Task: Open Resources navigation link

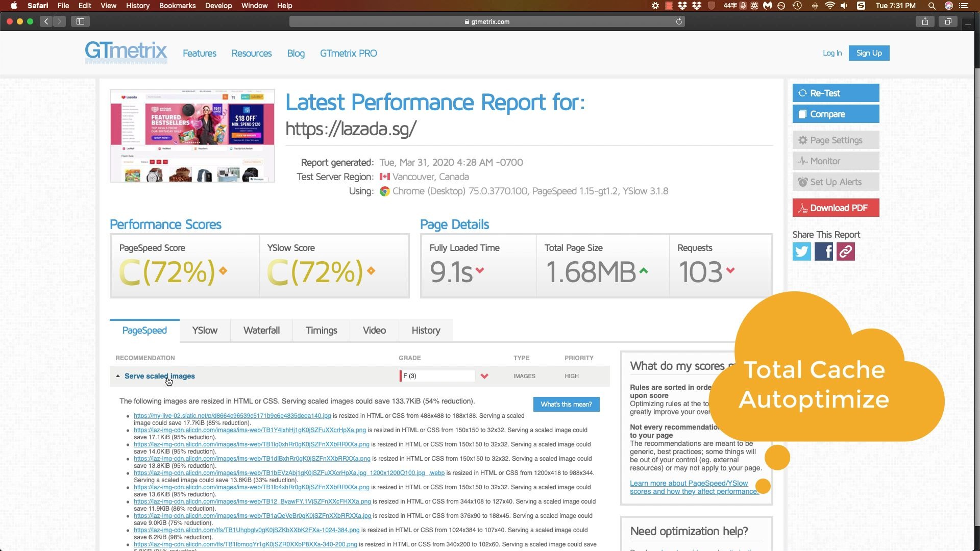Action: (252, 53)
